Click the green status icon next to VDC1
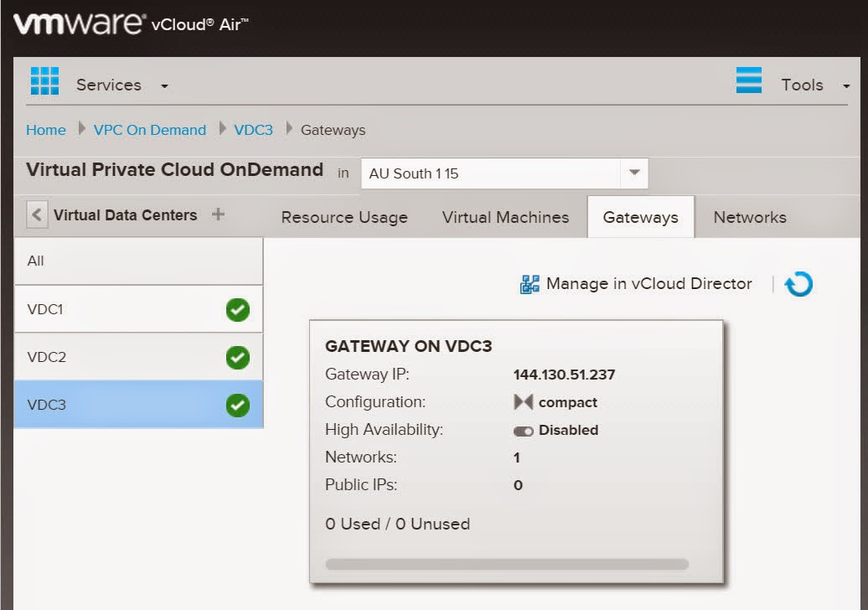This screenshot has height=610, width=868. pyautogui.click(x=237, y=309)
